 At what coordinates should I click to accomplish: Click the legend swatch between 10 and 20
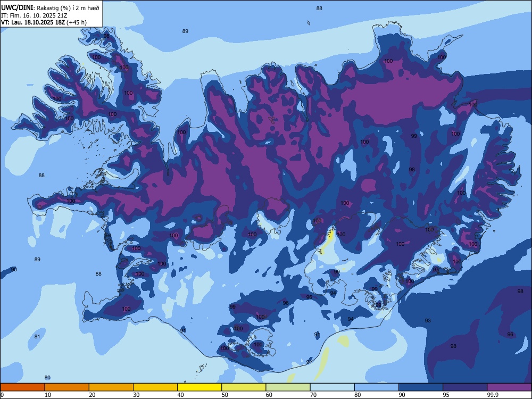[x=67, y=387]
